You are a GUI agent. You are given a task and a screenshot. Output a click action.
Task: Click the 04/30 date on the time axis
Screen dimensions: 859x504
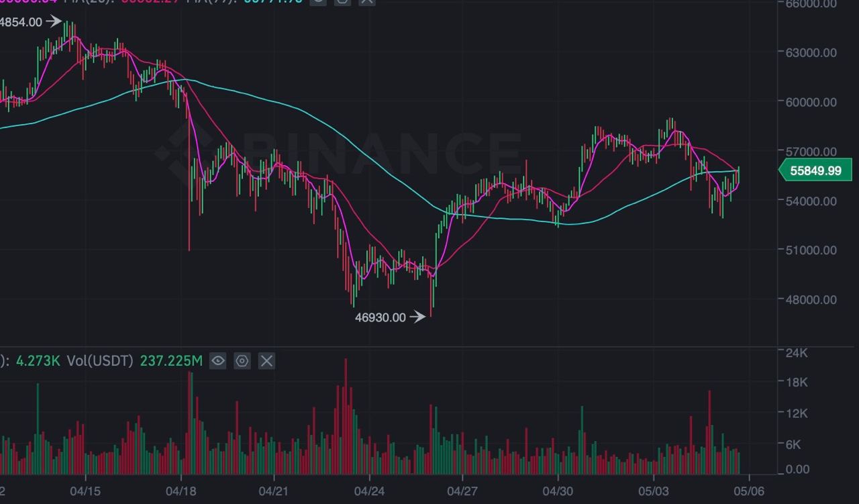coord(558,491)
